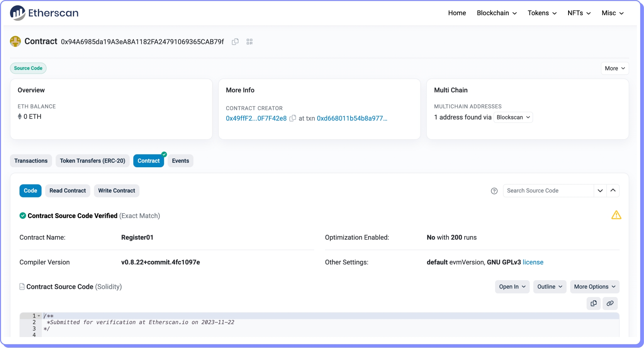Copy the contract source code
The height and width of the screenshot is (348, 644).
coord(594,303)
